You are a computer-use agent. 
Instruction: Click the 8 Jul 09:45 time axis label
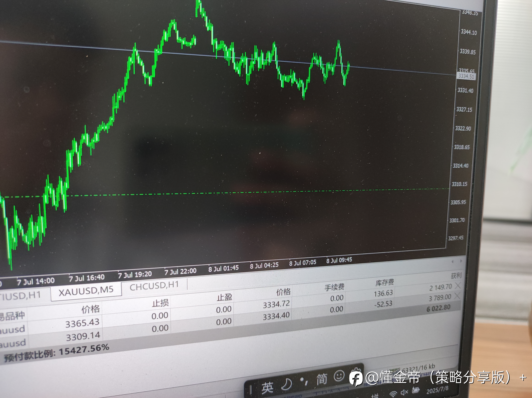339,260
